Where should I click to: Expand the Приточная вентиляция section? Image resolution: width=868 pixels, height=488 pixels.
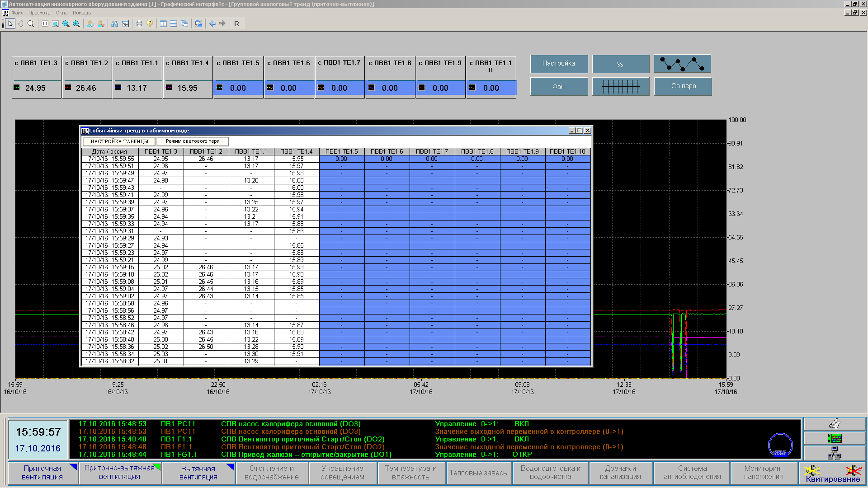pos(42,473)
